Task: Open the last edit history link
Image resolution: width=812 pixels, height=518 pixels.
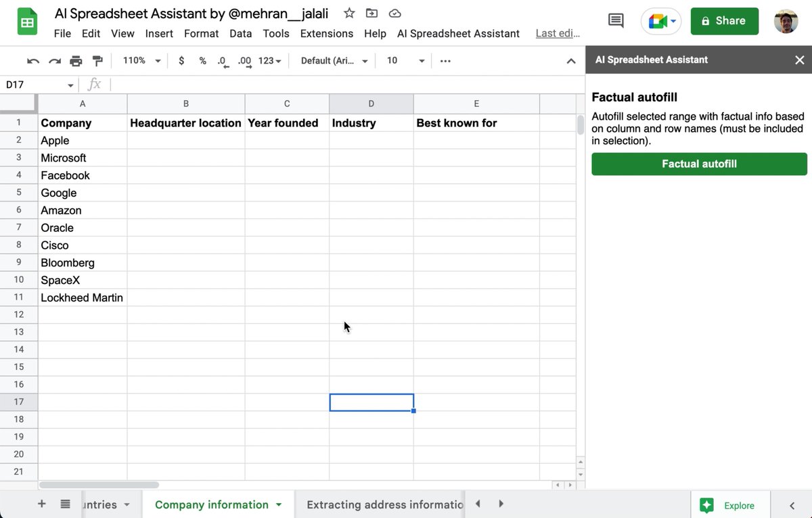Action: click(558, 33)
